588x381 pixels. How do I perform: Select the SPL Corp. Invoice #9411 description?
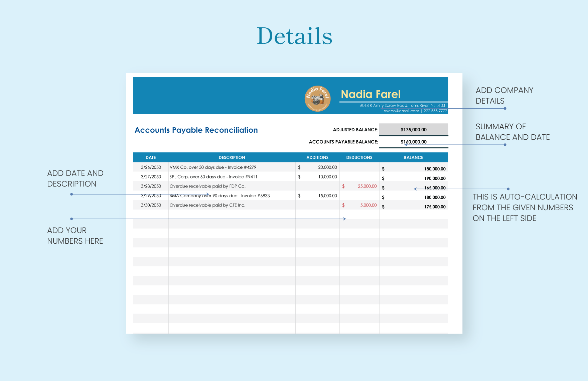pos(213,176)
